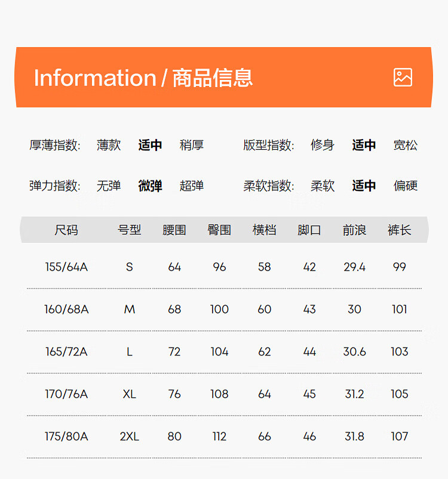Select the 175/80A size row label

click(x=66, y=437)
